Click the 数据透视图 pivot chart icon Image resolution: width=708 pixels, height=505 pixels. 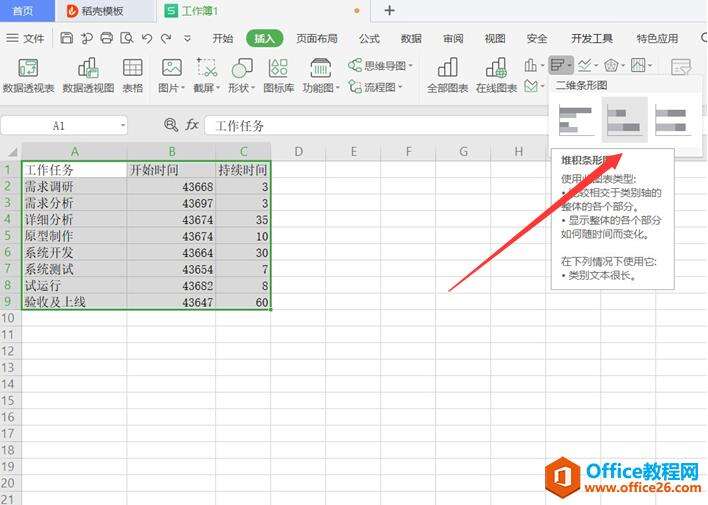click(87, 68)
